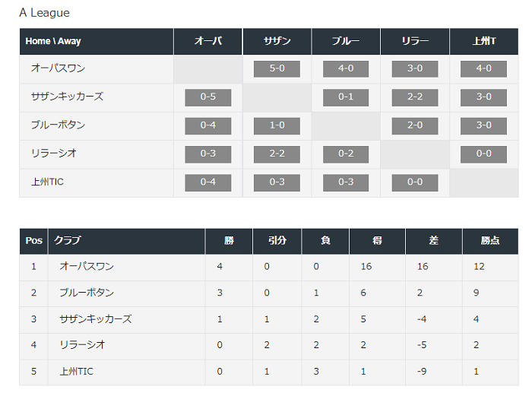Select the Home \ Away header cell
The image size is (532, 393).
click(97, 41)
